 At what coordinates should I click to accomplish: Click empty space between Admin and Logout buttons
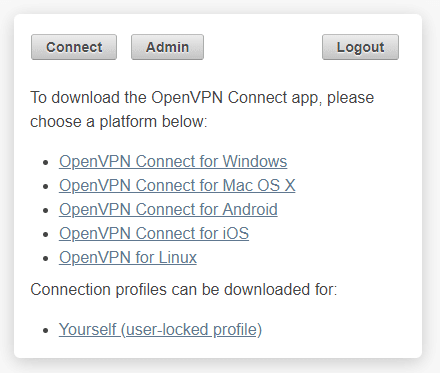pyautogui.click(x=263, y=47)
